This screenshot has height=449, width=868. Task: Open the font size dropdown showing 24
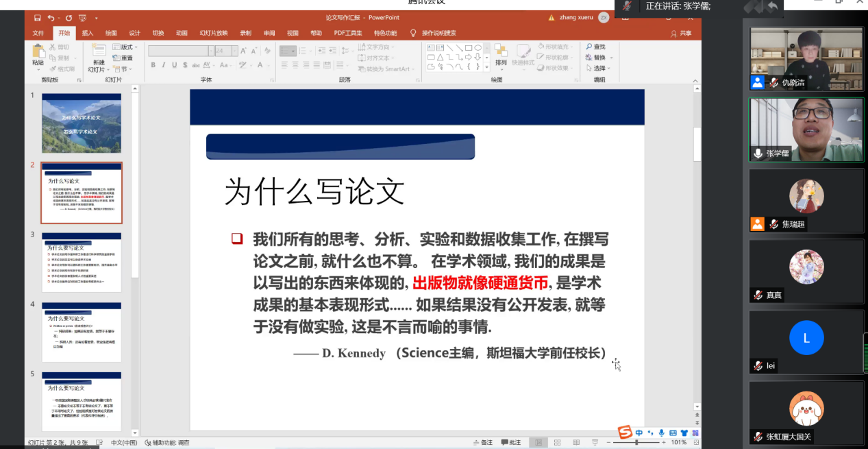click(234, 51)
